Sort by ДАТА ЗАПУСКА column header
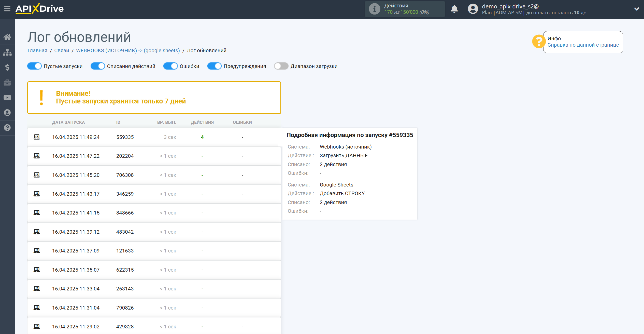Viewport: 644px width, 334px height. 68,122
